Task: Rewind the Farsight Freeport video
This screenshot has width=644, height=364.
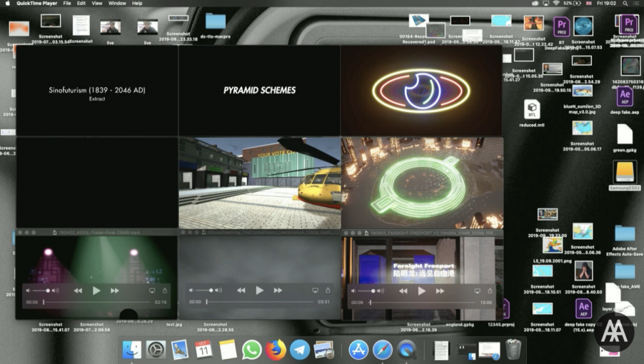Action: point(403,291)
